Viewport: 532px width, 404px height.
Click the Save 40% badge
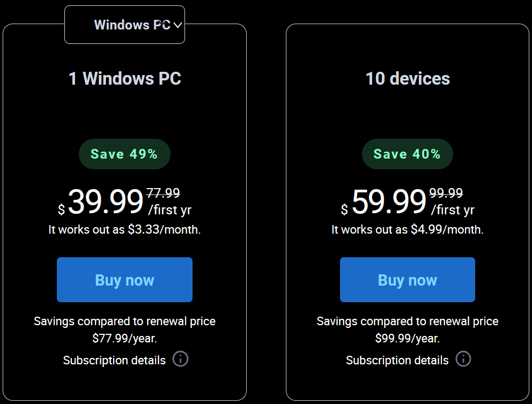tap(408, 154)
